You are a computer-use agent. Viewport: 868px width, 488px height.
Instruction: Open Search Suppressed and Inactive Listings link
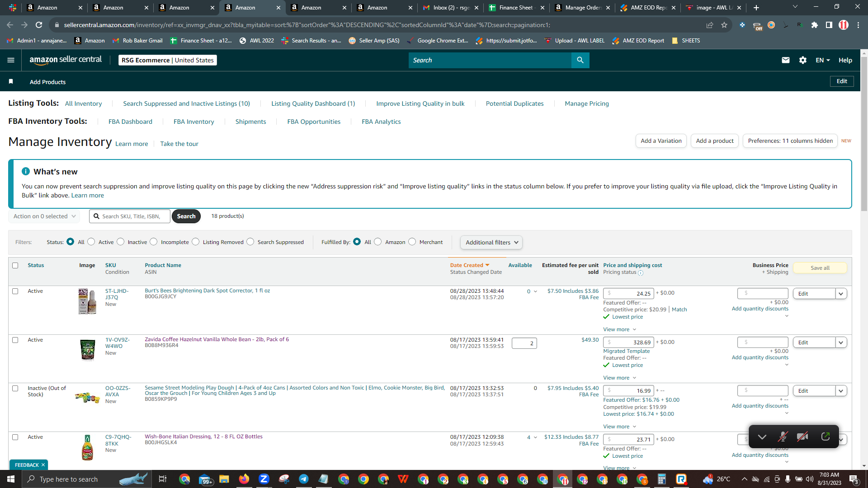pos(186,103)
